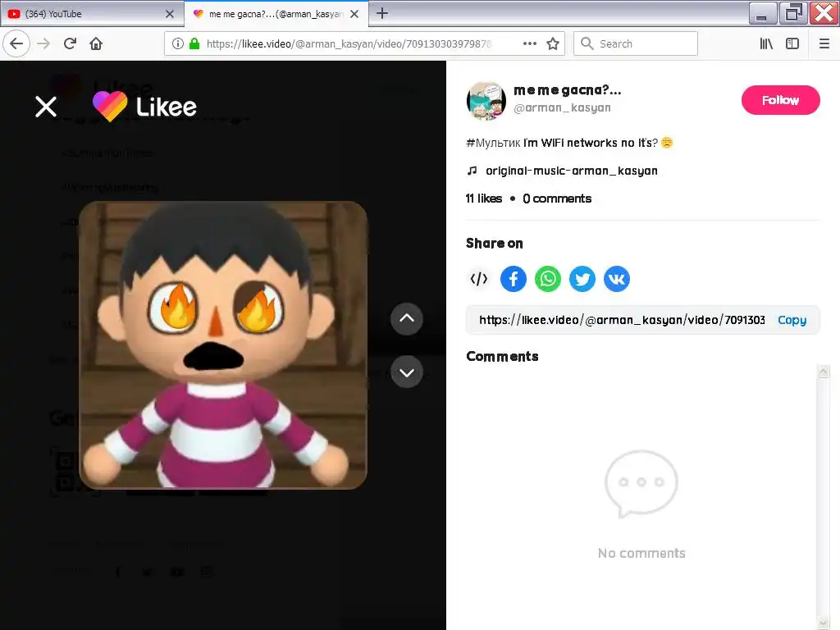Open page actions three-dot menu

(530, 43)
